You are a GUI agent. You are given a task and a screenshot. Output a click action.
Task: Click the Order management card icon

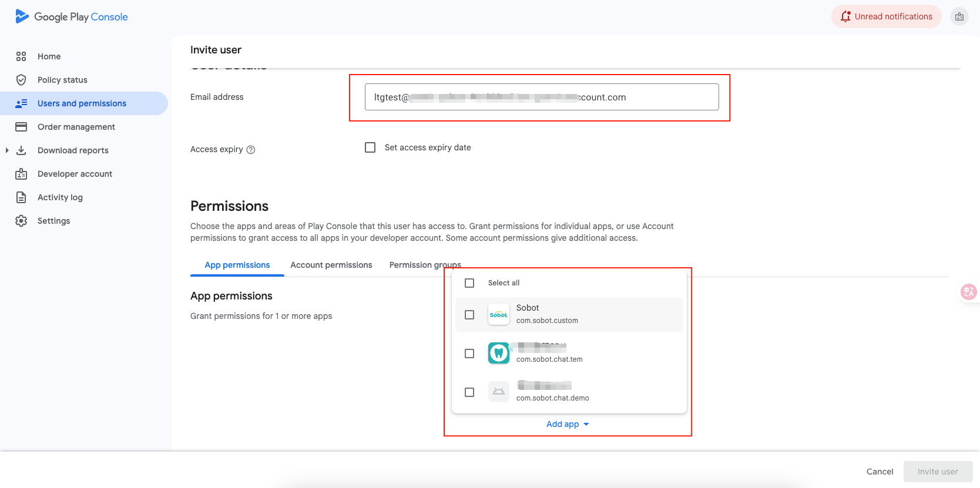21,127
